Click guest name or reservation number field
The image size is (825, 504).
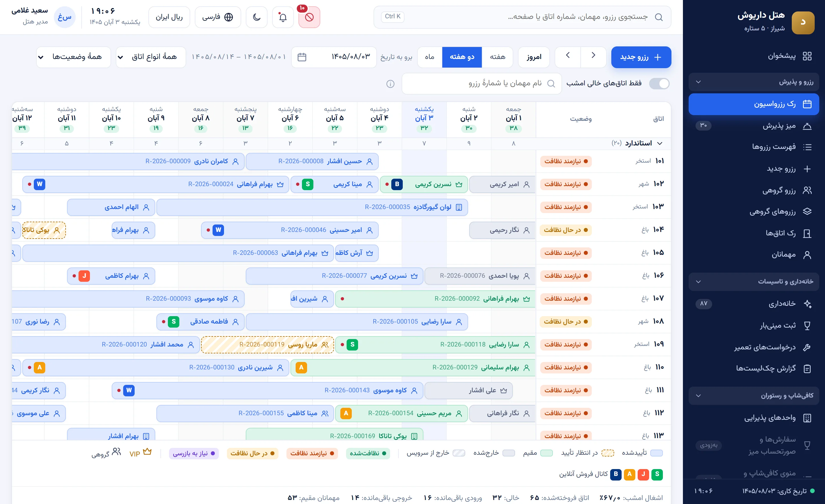(482, 84)
